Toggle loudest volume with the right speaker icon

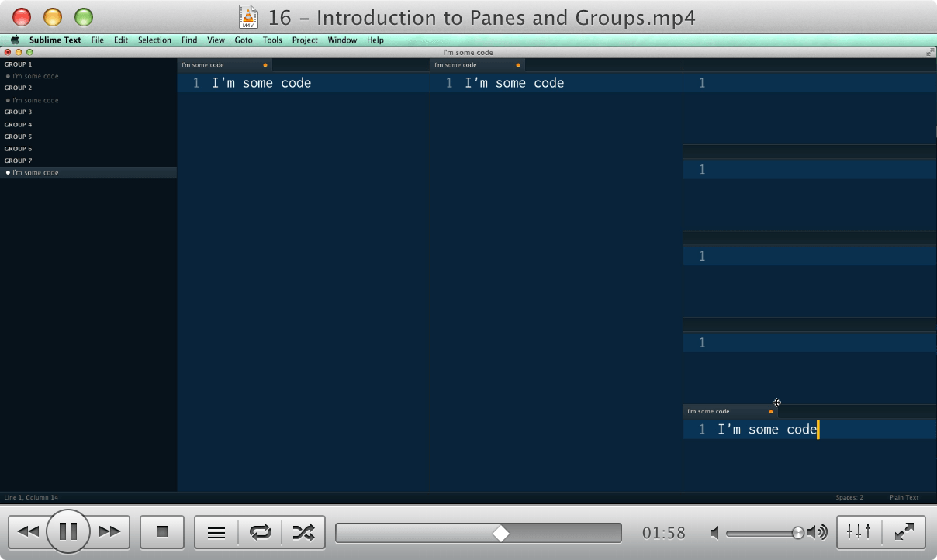pyautogui.click(x=817, y=532)
